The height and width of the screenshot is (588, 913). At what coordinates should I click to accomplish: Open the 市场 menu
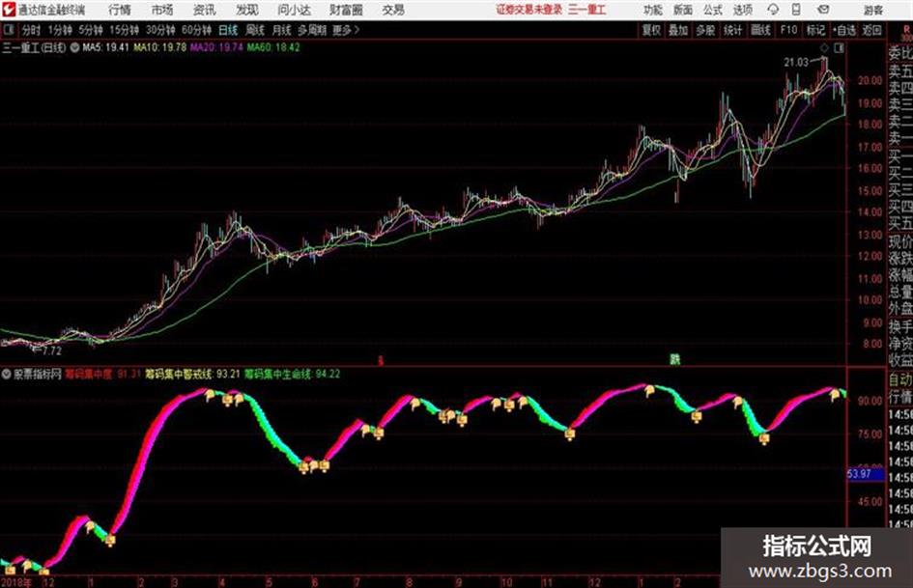point(162,10)
